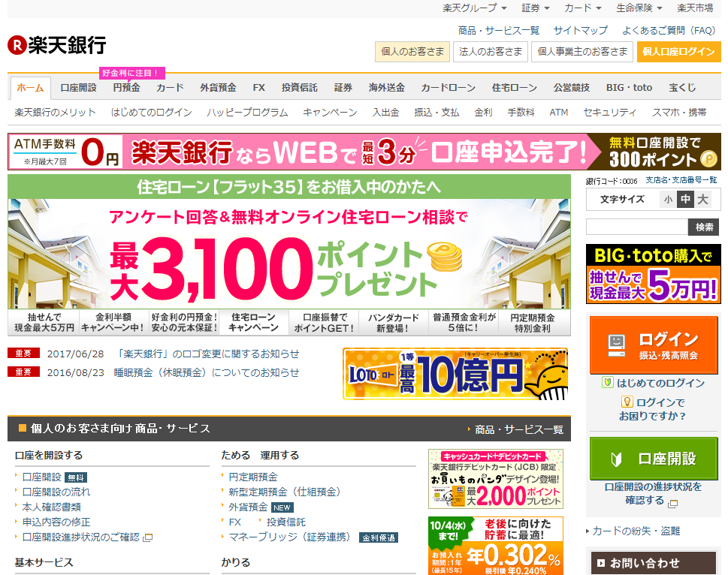
Task: Open the 円預金 navigation tab
Action: point(126,88)
